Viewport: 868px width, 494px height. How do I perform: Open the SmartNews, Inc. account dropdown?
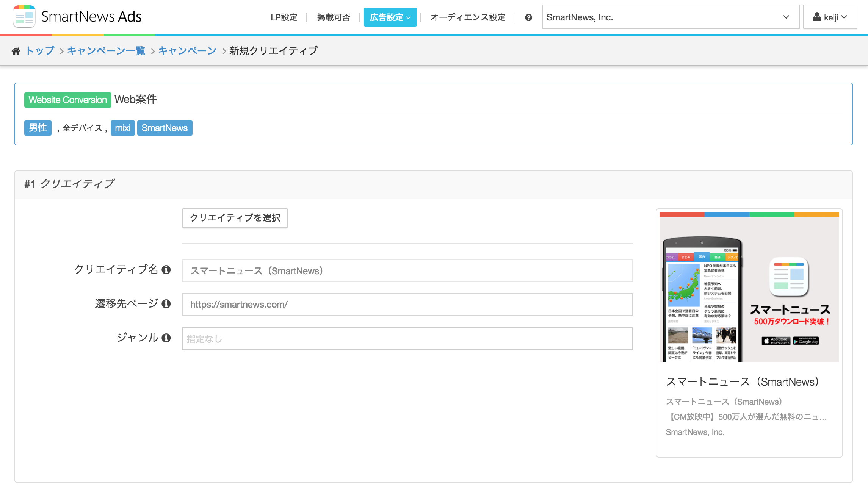671,17
